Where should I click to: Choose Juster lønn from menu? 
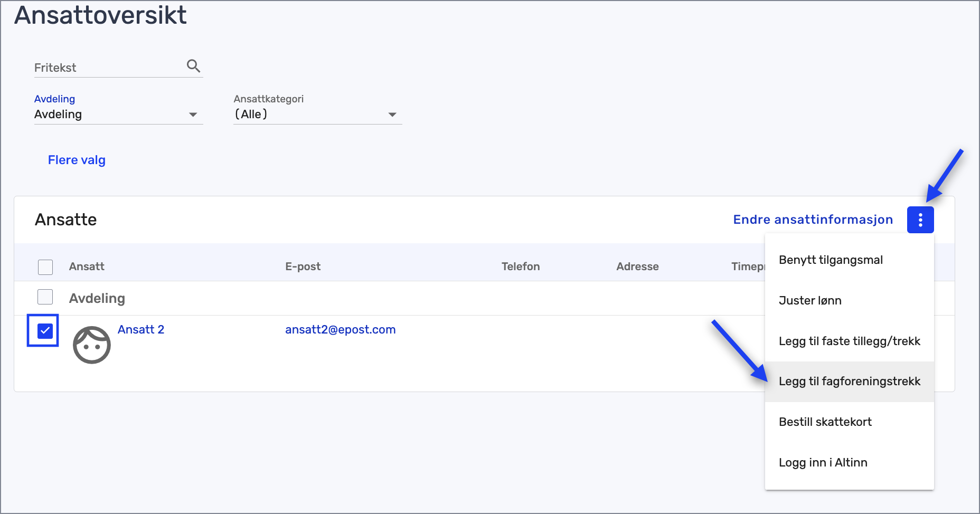pos(810,301)
